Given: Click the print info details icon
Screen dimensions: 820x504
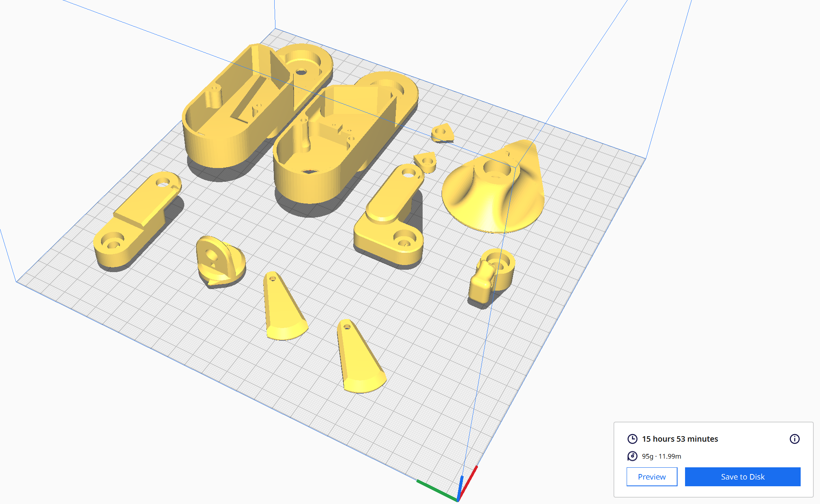Looking at the screenshot, I should click(794, 439).
